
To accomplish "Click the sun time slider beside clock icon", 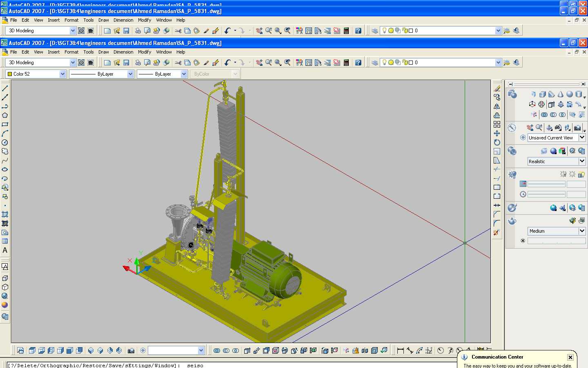I will (546, 194).
